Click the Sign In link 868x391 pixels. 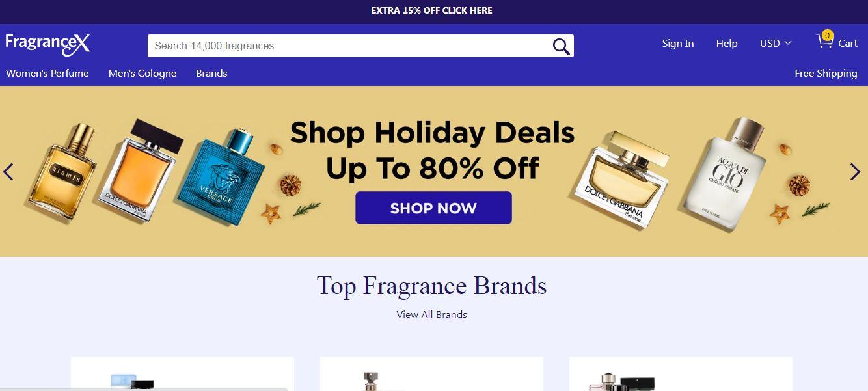coord(677,44)
